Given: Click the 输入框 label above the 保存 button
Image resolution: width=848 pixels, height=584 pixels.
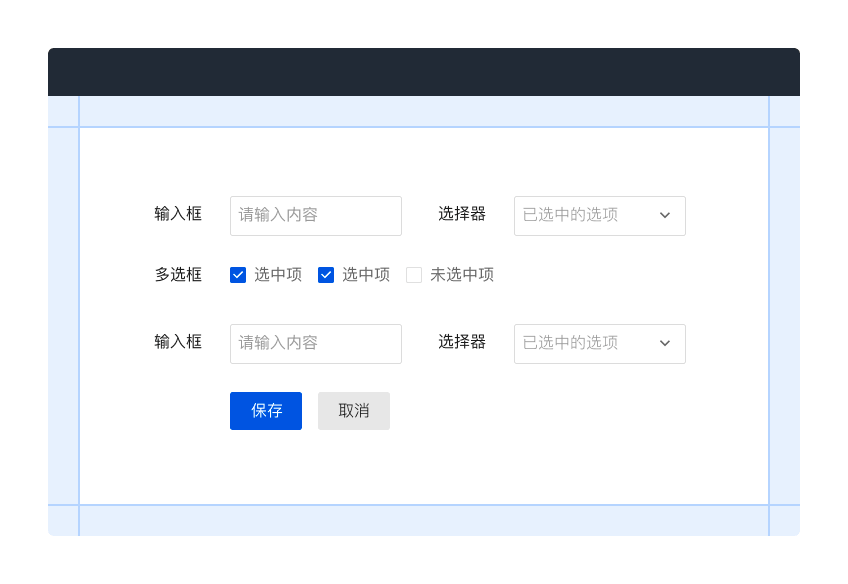Looking at the screenshot, I should pos(178,342).
